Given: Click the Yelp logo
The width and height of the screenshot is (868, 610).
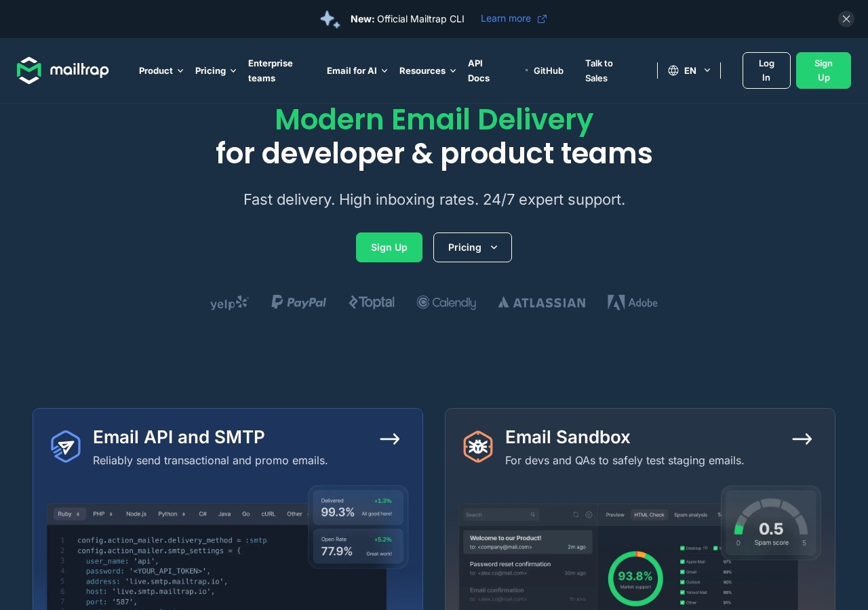Looking at the screenshot, I should pos(229,303).
